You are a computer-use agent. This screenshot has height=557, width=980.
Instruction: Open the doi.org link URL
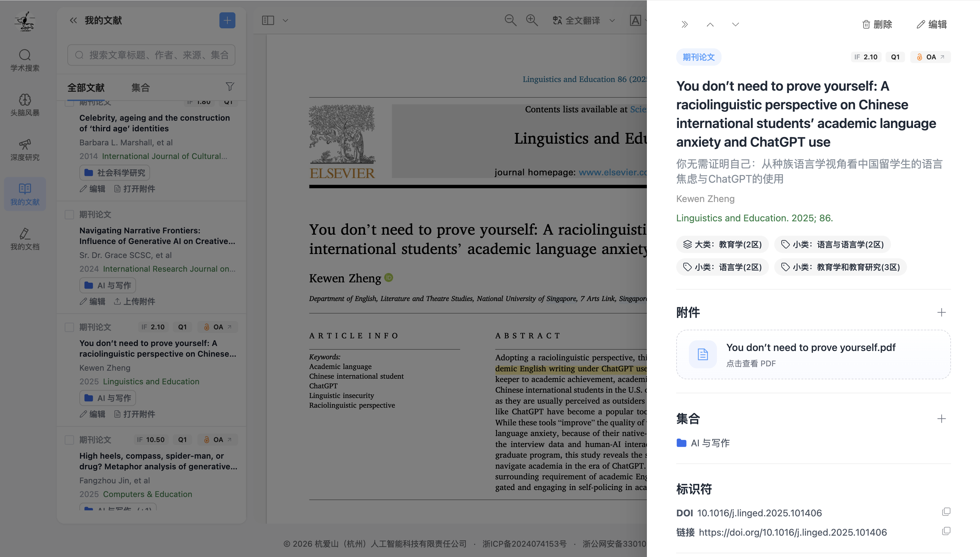pyautogui.click(x=793, y=532)
